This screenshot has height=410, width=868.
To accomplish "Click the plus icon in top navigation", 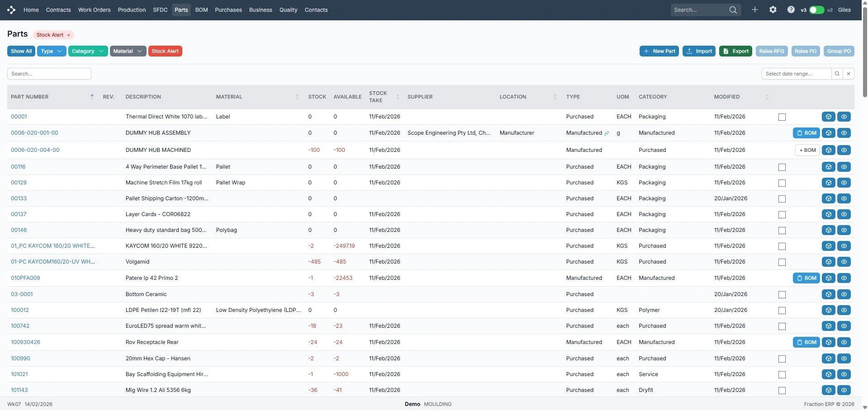I will (x=754, y=9).
